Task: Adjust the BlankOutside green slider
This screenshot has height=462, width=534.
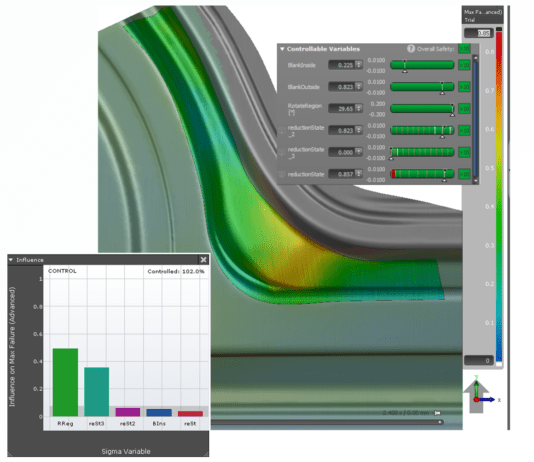Action: pyautogui.click(x=422, y=86)
